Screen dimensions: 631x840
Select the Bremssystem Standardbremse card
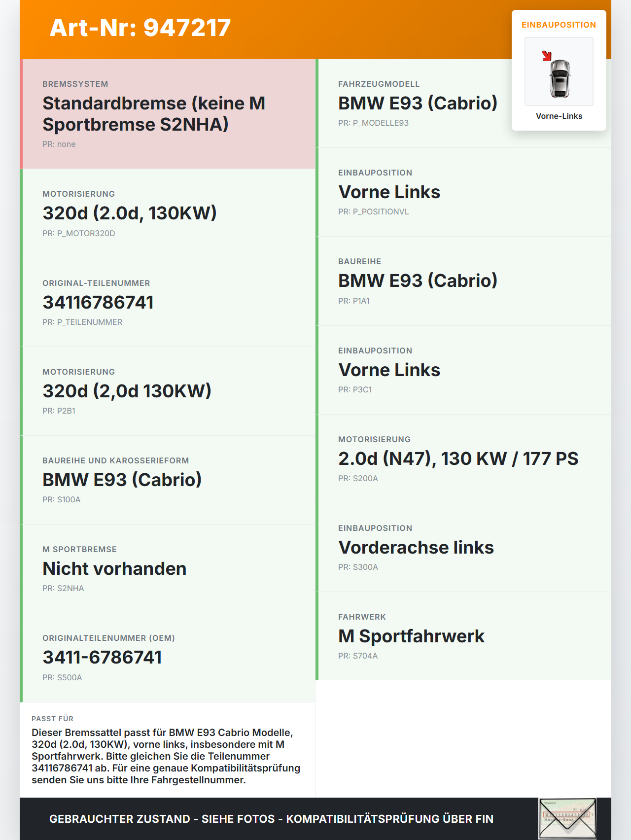coord(168,114)
